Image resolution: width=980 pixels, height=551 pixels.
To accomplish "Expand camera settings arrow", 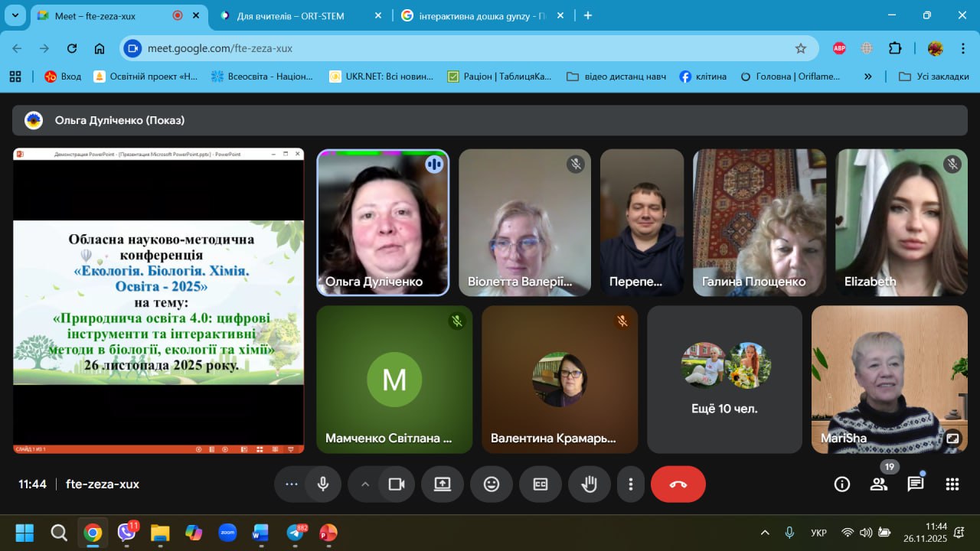I will tap(365, 484).
